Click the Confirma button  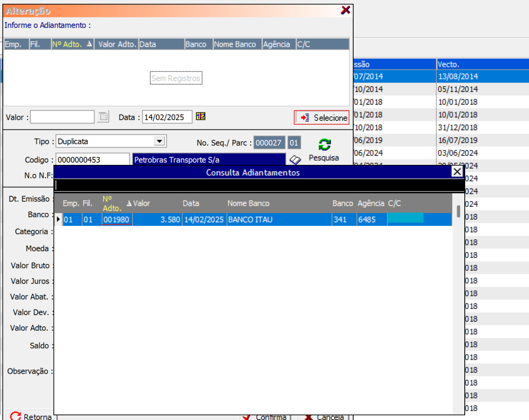pos(265,417)
